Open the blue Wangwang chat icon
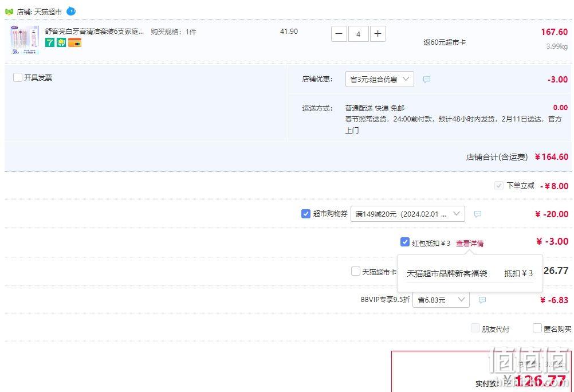The image size is (574, 392). (71, 11)
